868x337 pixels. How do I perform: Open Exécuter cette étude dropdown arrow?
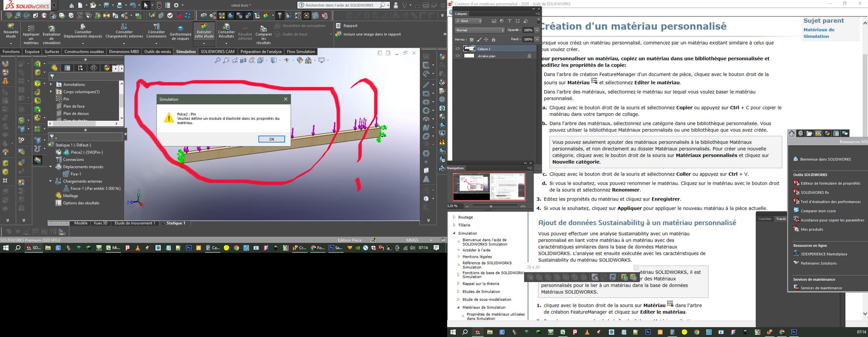[x=204, y=43]
